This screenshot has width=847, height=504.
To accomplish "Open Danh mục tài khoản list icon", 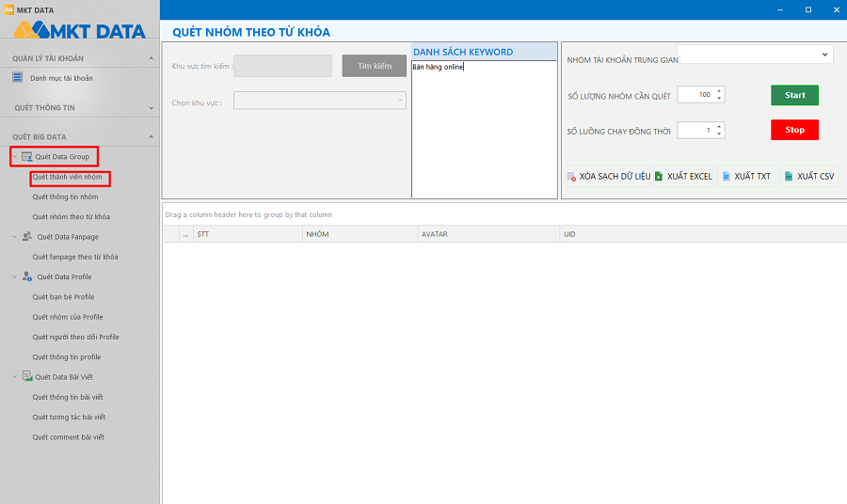I will click(18, 78).
